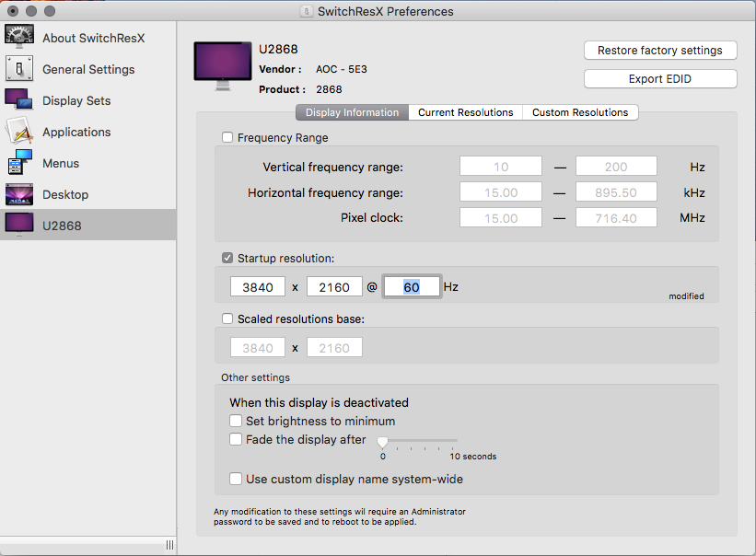Click the large U2868 display thumbnail
The width and height of the screenshot is (756, 556).
[223, 65]
